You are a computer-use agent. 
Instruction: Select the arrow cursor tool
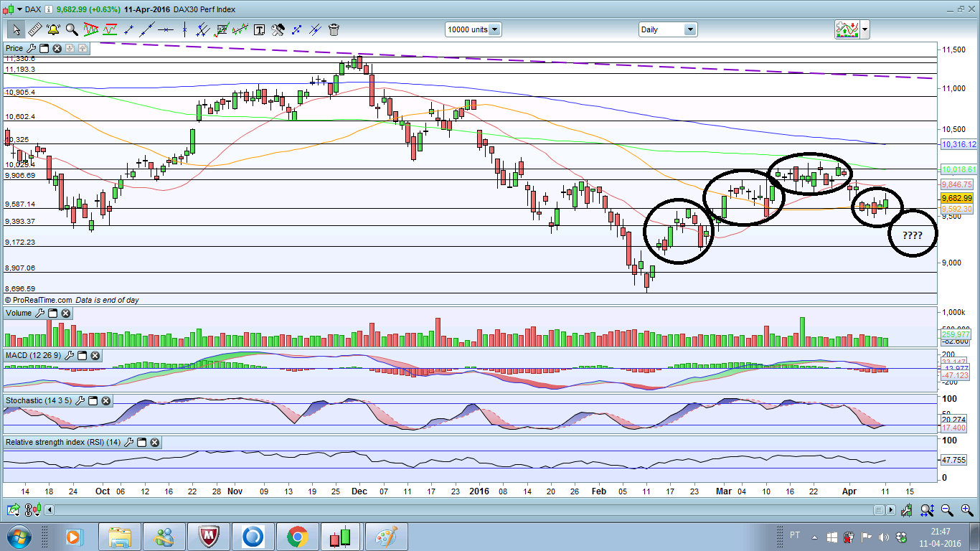[x=15, y=29]
